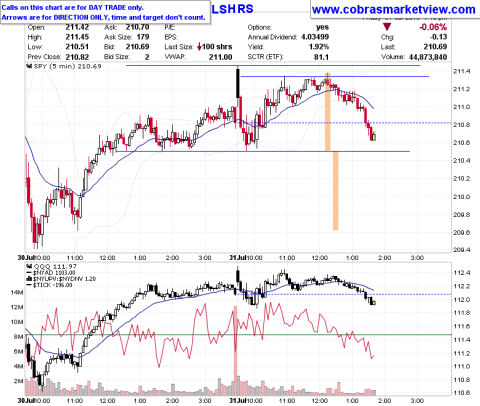Click the red down arrow before 100 shrs
The width and height of the screenshot is (480, 406).
tap(199, 47)
